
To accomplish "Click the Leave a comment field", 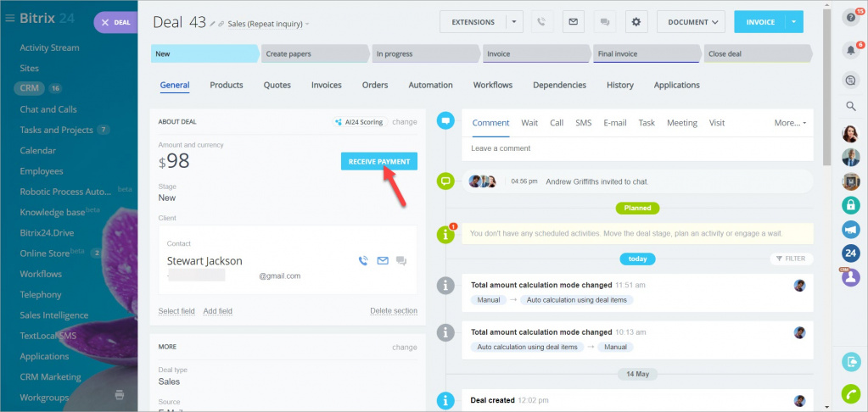I will pos(638,148).
